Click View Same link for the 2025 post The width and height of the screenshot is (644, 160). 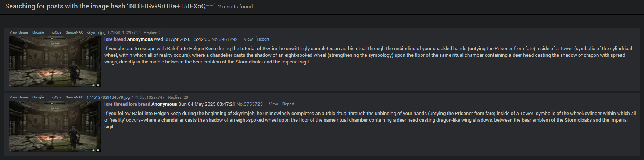pos(19,97)
